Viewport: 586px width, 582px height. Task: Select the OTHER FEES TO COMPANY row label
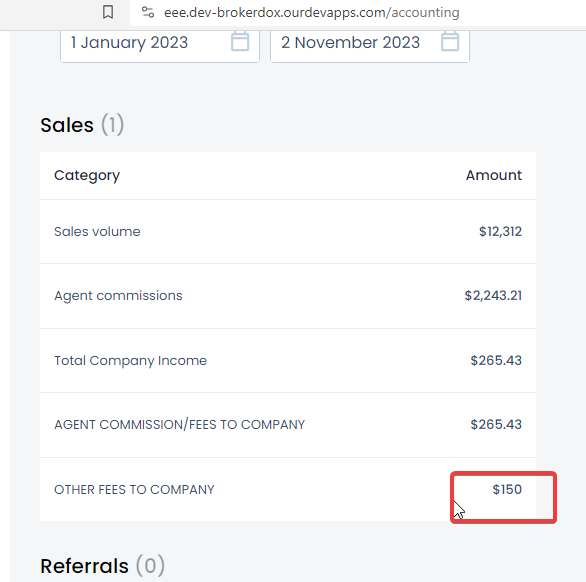(134, 490)
